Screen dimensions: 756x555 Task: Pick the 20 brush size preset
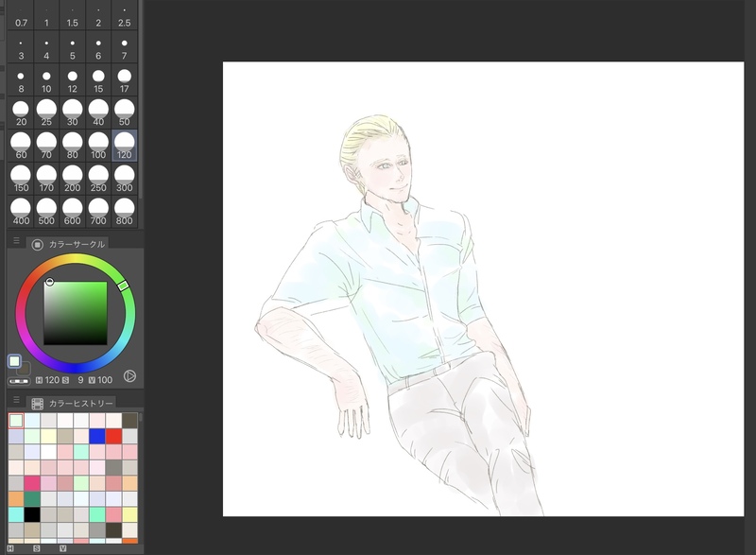(21, 113)
